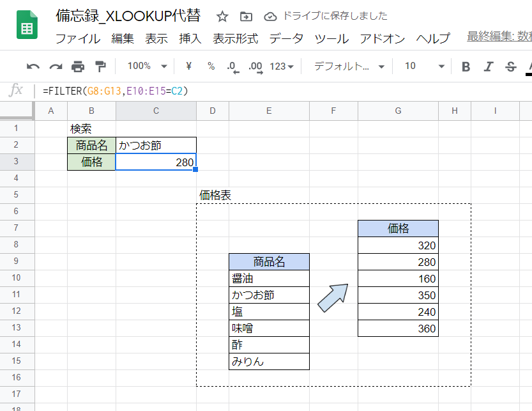
Task: Open the 123 number format dropdown
Action: pos(281,66)
